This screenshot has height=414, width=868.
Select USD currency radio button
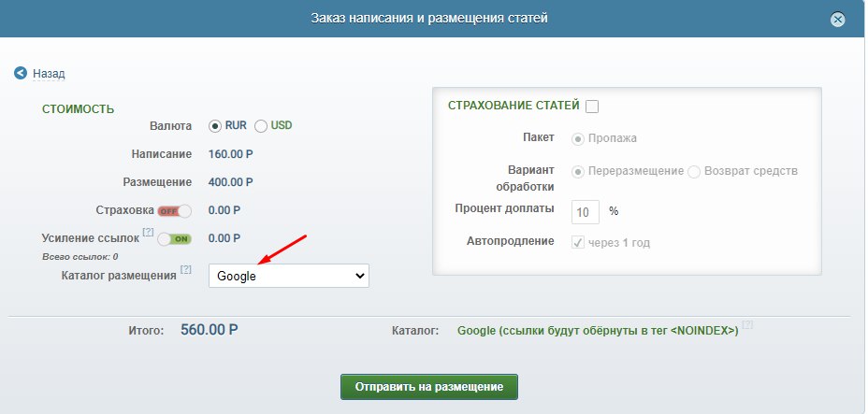(x=261, y=126)
